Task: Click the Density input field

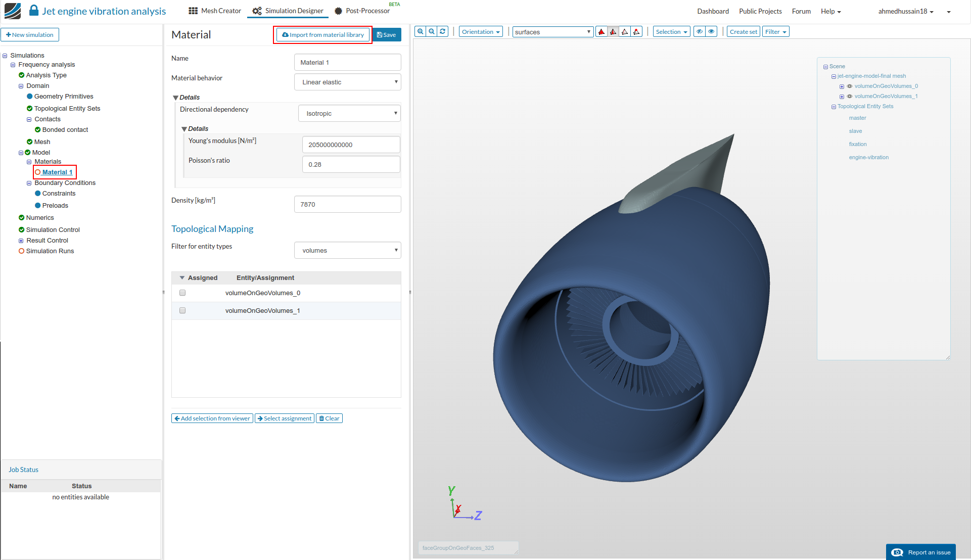Action: pyautogui.click(x=347, y=204)
